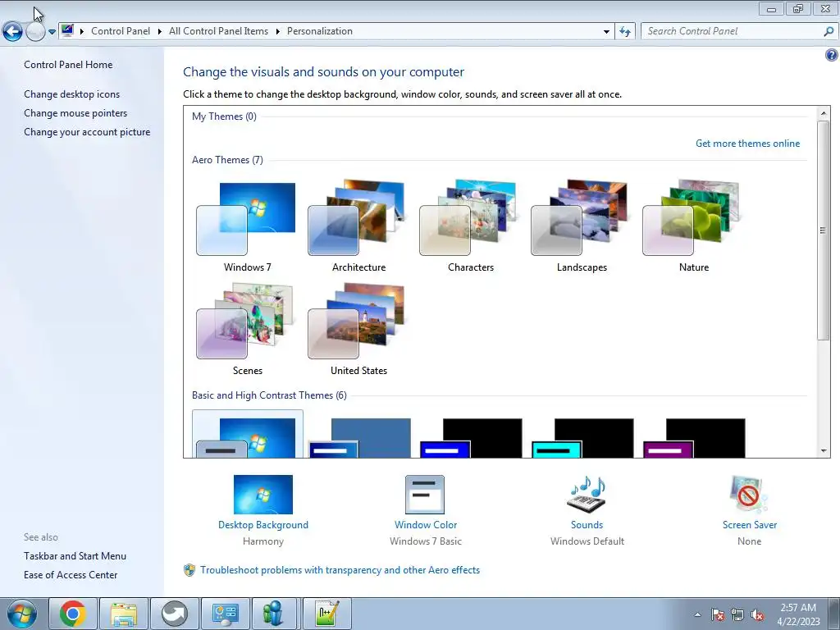Screen dimensions: 840x630
Task: Open the Windows Start menu
Action: click(21, 614)
